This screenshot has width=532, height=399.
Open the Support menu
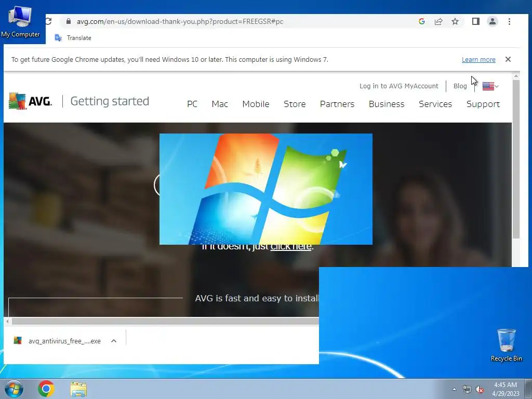[x=483, y=104]
